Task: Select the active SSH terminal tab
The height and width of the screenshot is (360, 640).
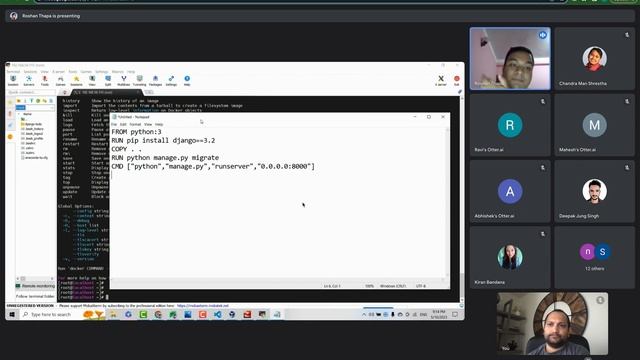Action: 107,92
